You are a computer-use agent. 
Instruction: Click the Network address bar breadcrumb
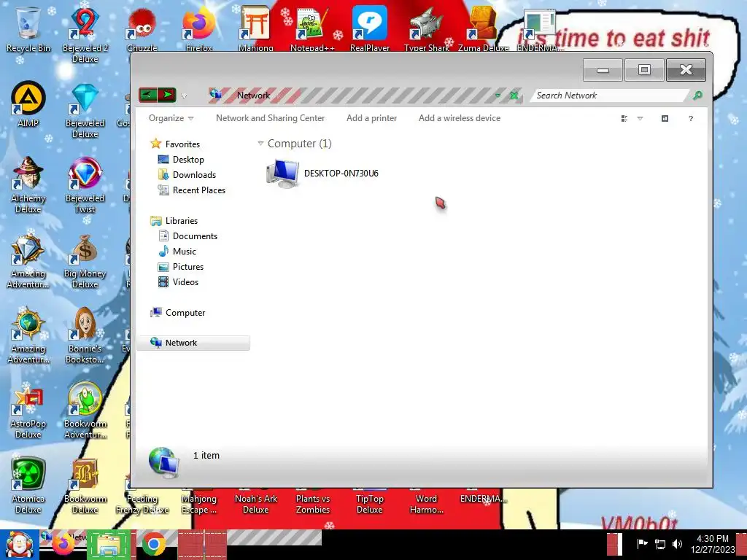point(253,96)
